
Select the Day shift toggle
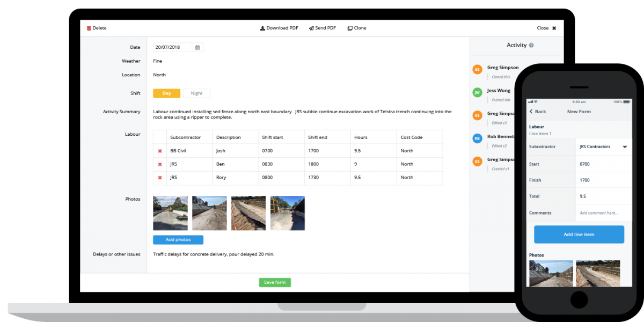click(166, 93)
